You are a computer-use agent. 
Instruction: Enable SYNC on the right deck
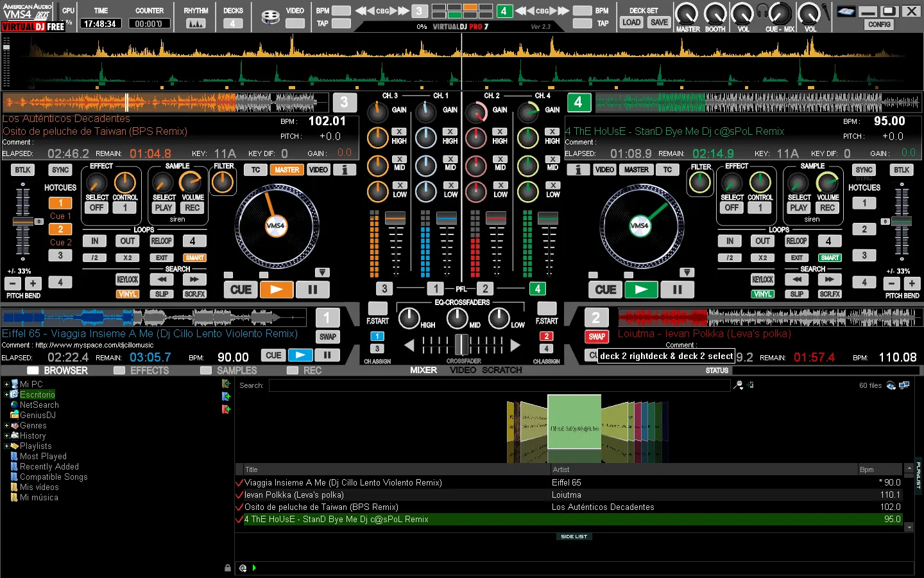[863, 170]
